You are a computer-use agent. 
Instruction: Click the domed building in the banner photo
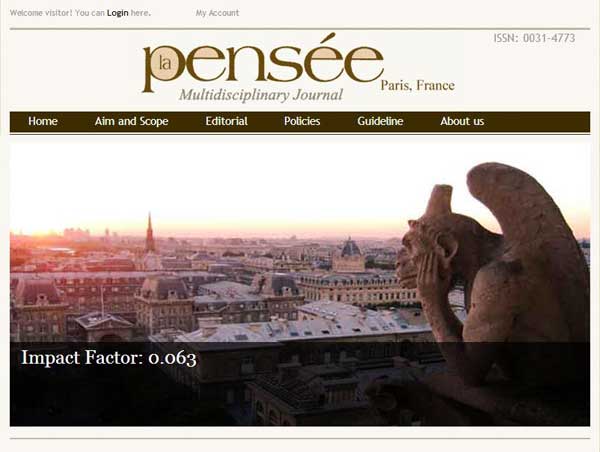[x=349, y=254]
